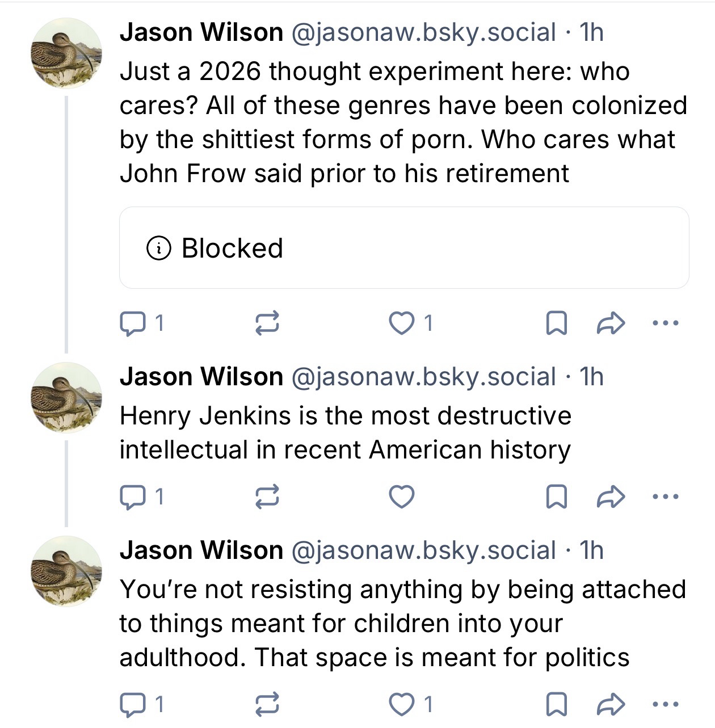Bookmark the Henry Jenkins post
715x728 pixels.
tap(556, 497)
